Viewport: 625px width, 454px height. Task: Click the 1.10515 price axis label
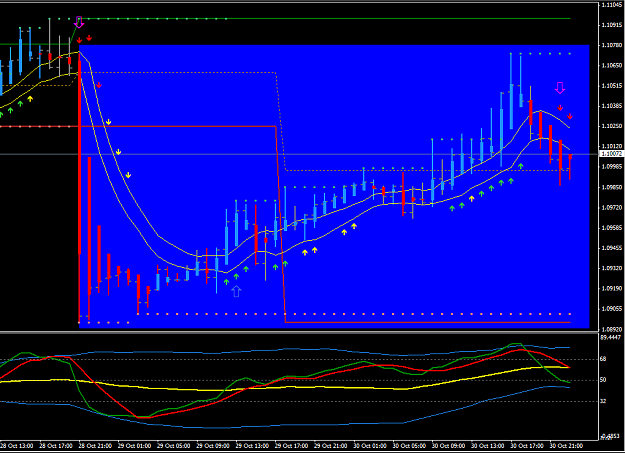pos(612,86)
